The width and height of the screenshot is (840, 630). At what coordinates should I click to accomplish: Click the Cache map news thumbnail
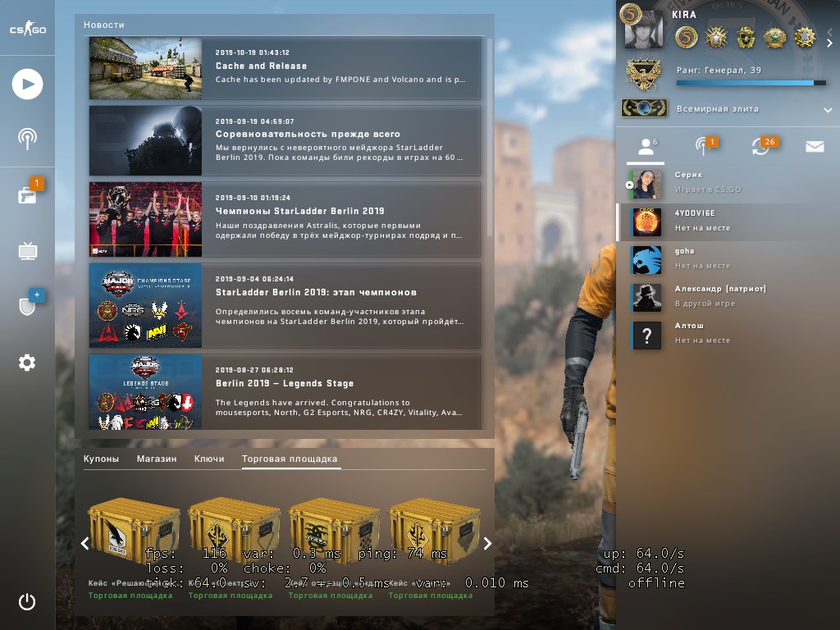pyautogui.click(x=145, y=68)
